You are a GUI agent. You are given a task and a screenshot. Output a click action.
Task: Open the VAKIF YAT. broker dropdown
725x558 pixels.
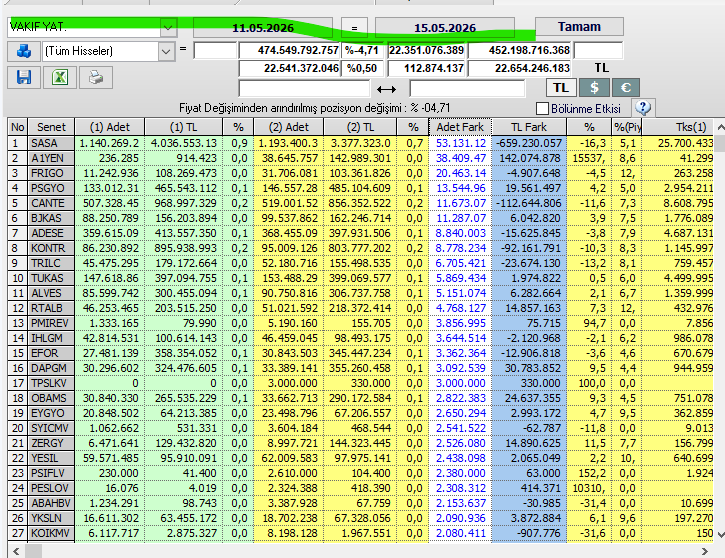click(167, 28)
